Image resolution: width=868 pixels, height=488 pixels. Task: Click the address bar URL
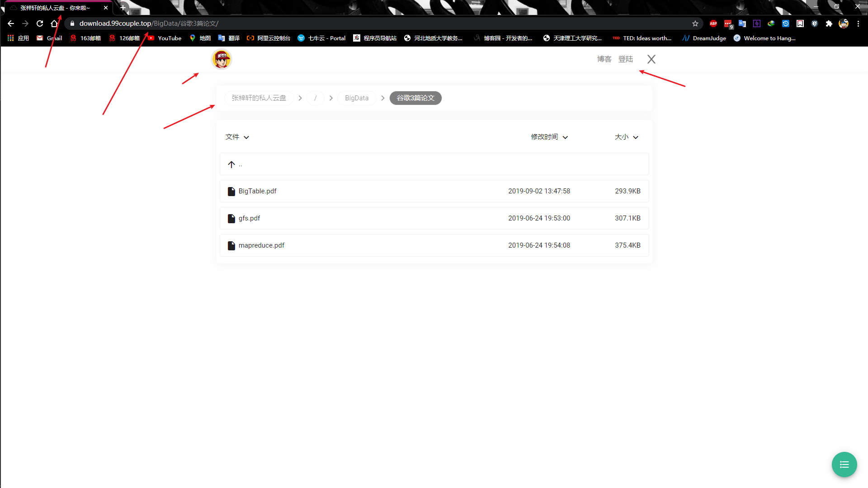(149, 23)
